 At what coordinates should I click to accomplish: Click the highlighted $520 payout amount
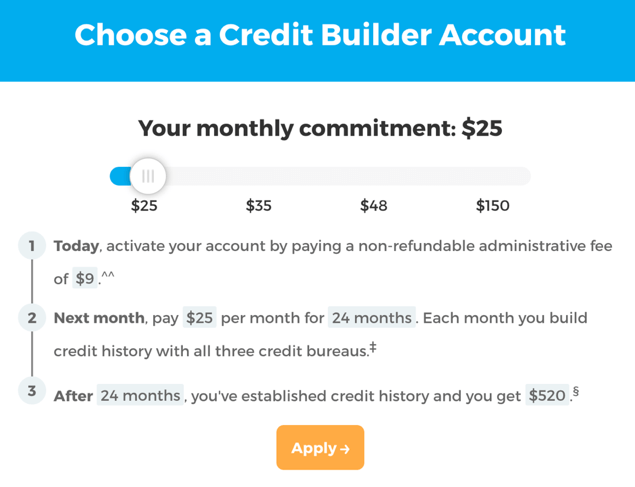click(547, 395)
